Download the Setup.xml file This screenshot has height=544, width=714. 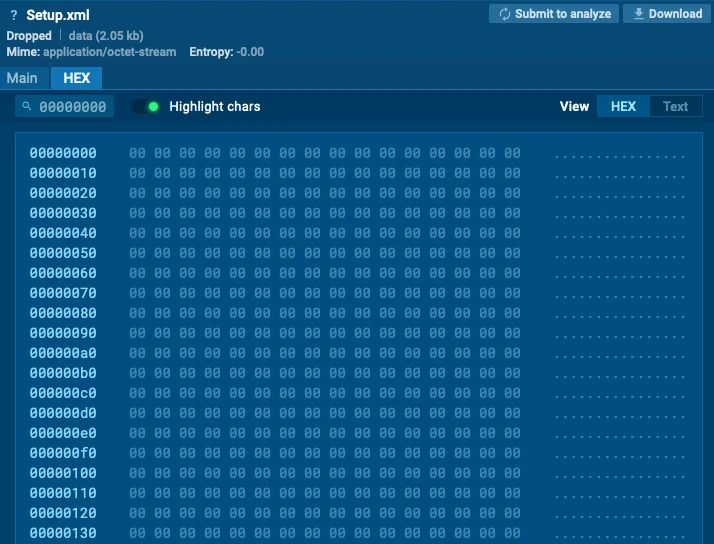coord(667,14)
